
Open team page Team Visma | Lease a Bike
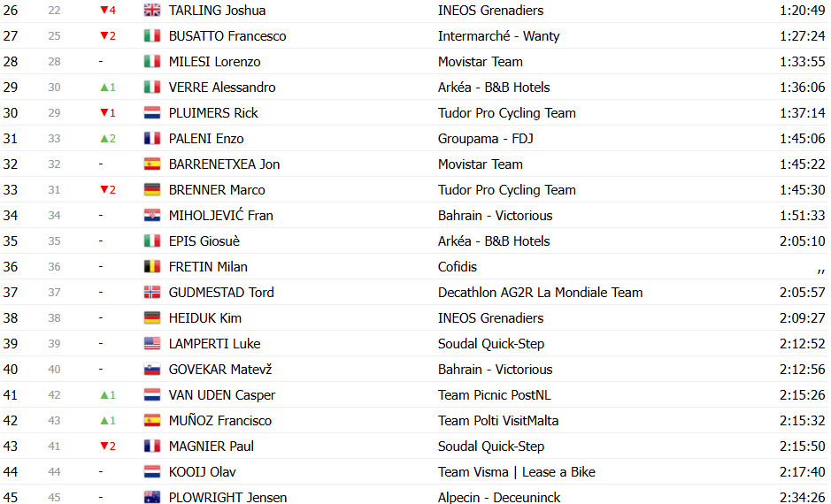[x=516, y=471]
